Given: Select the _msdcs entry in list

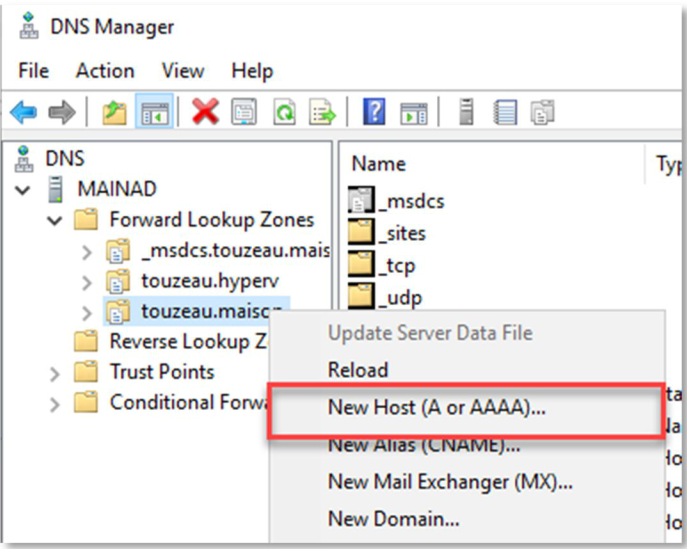Looking at the screenshot, I should [x=410, y=201].
